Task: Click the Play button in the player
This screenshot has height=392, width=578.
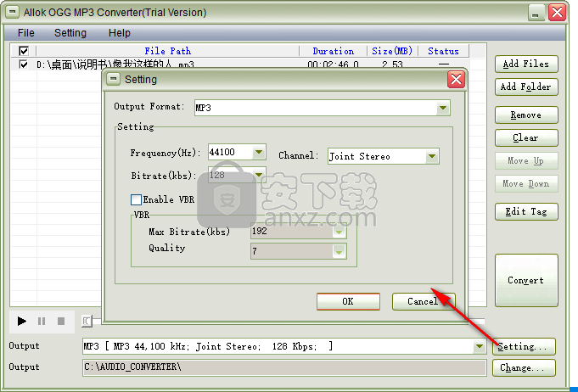Action: (22, 322)
